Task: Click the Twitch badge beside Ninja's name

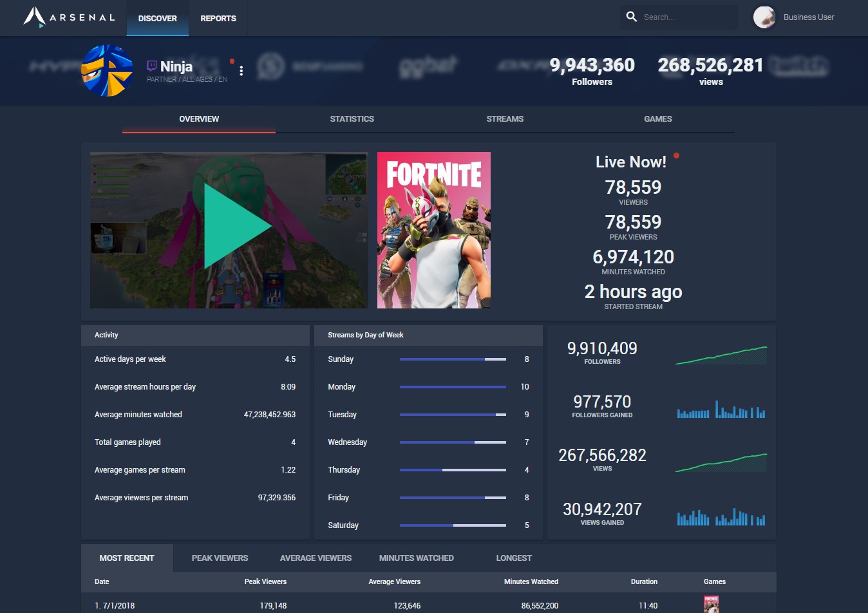Action: coord(151,66)
